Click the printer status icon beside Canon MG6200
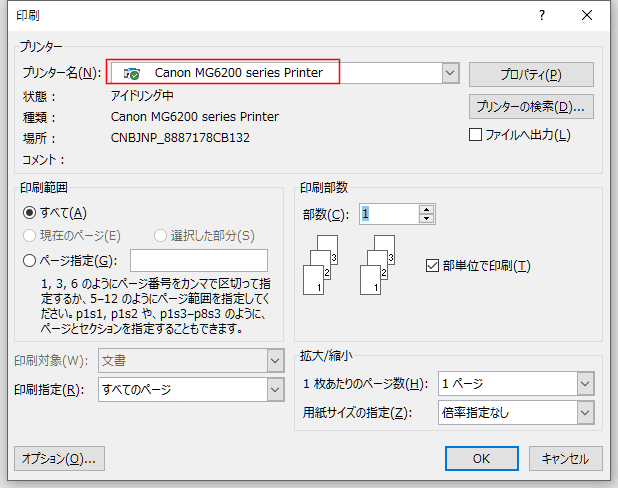The width and height of the screenshot is (618, 488). pyautogui.click(x=132, y=73)
